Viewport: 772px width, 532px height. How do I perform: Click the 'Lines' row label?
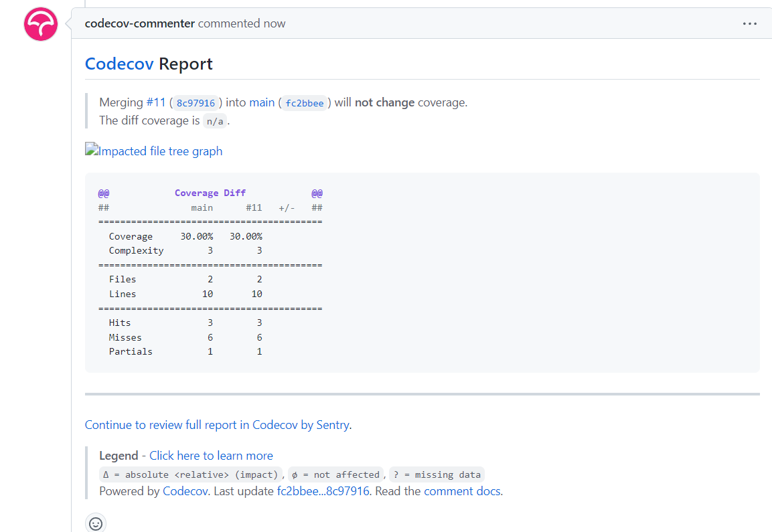[x=123, y=294]
